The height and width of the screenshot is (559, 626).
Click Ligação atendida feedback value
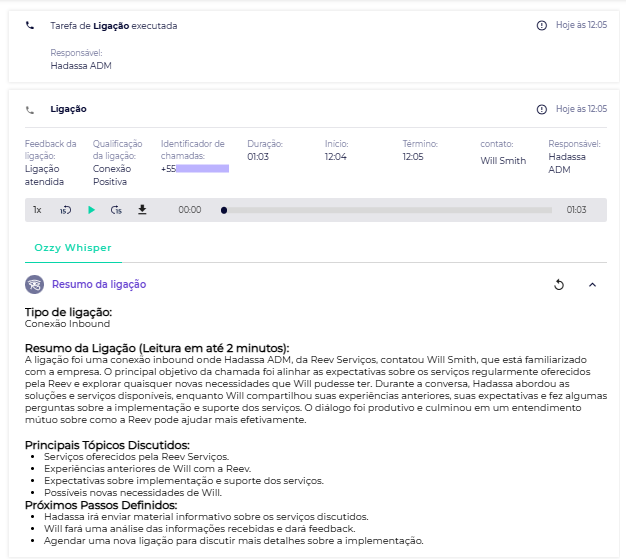click(x=44, y=175)
